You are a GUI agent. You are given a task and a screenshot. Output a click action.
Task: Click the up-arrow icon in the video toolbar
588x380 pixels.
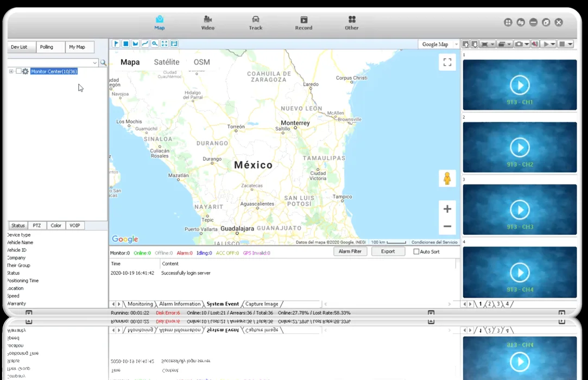coord(466,45)
